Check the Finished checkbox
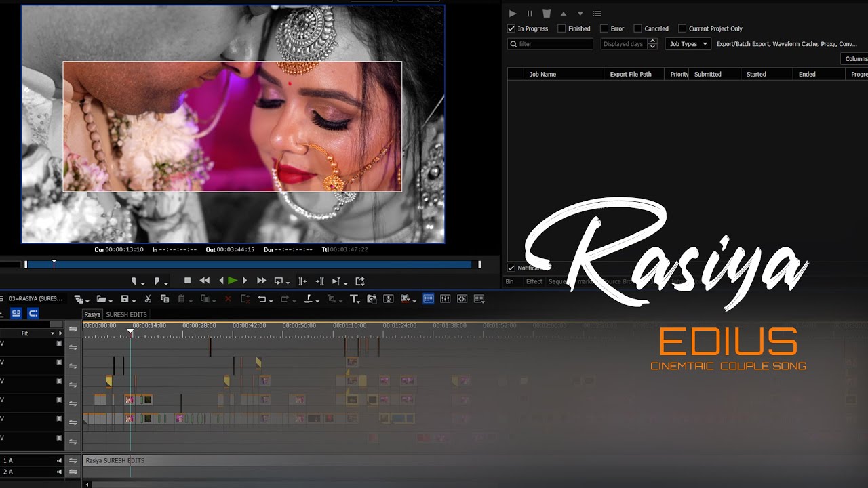This screenshot has width=868, height=488. (561, 28)
